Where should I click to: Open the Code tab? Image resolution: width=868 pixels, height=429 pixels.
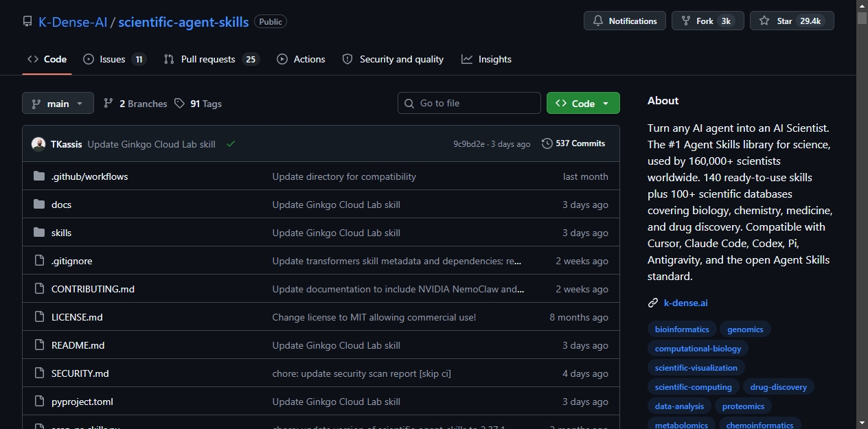[47, 59]
